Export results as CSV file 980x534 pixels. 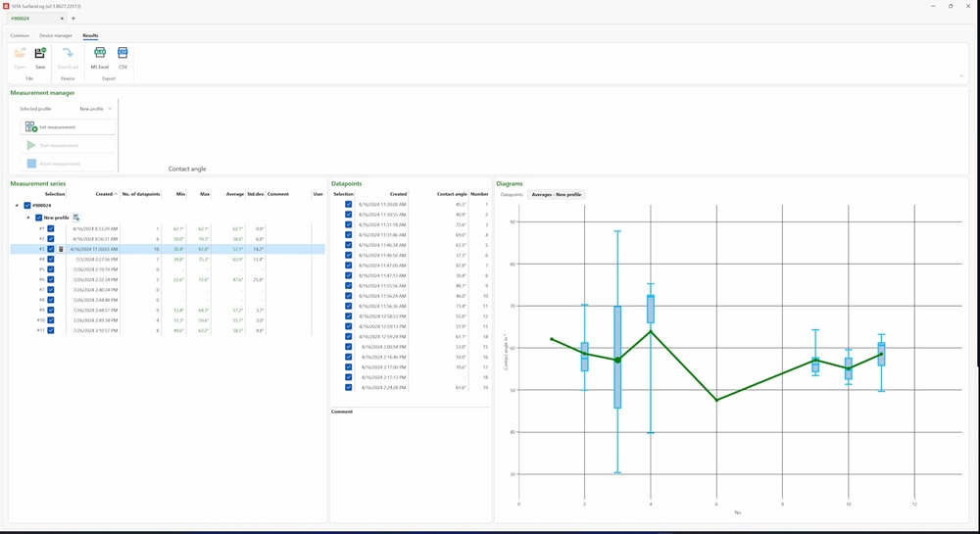(122, 57)
